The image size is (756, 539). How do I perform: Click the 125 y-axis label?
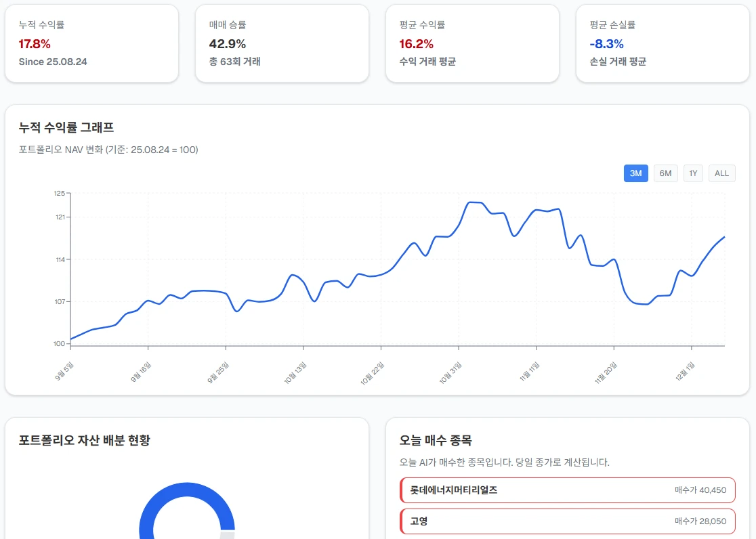[x=59, y=194]
